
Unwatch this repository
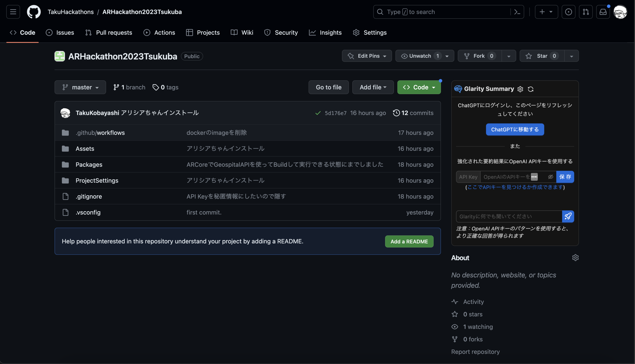pyautogui.click(x=420, y=56)
